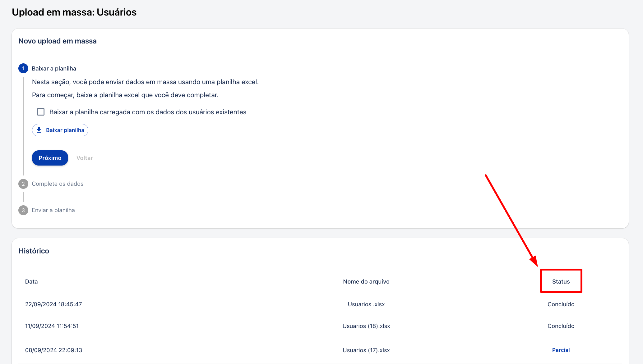The height and width of the screenshot is (364, 643).
Task: Click the Status column header
Action: [561, 281]
